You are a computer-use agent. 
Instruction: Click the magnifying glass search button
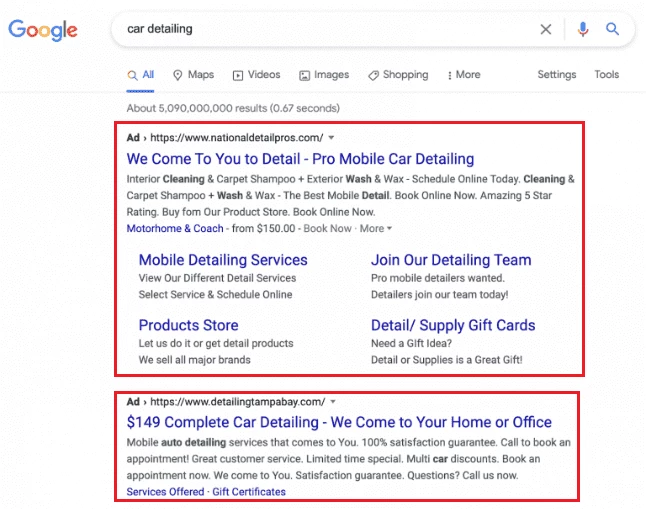(x=612, y=29)
